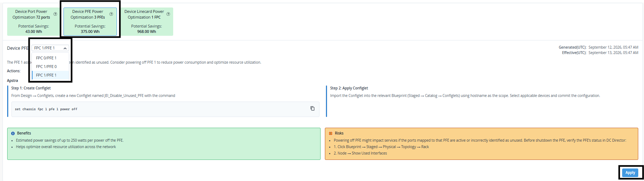Click 'Potential Savings: 375.00 Wh' text
The width and height of the screenshot is (644, 181).
(x=90, y=29)
